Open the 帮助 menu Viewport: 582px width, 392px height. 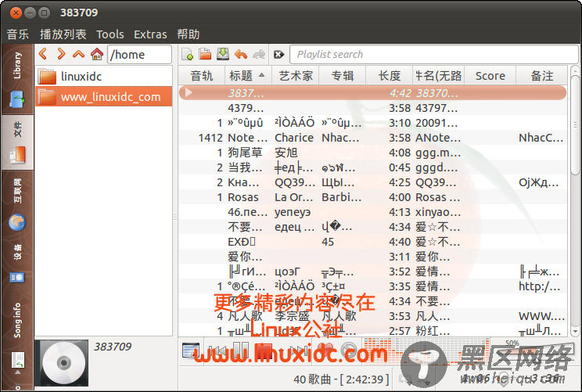tap(189, 34)
